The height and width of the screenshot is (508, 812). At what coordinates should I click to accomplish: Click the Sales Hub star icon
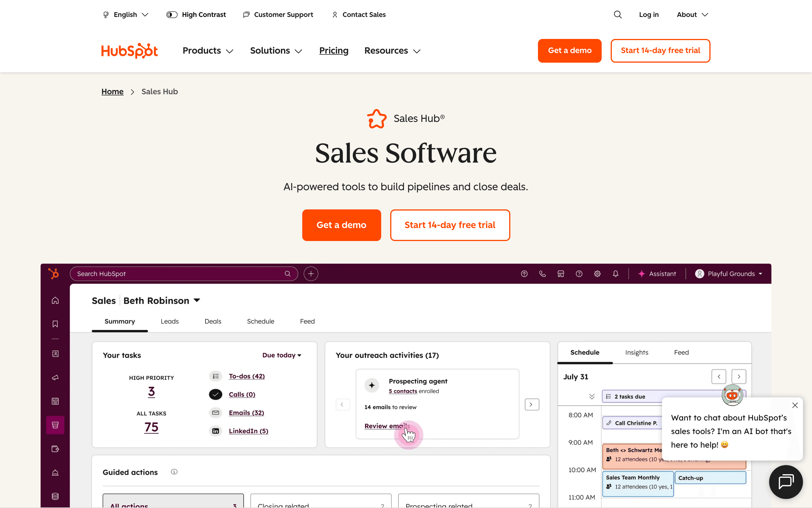pyautogui.click(x=377, y=119)
